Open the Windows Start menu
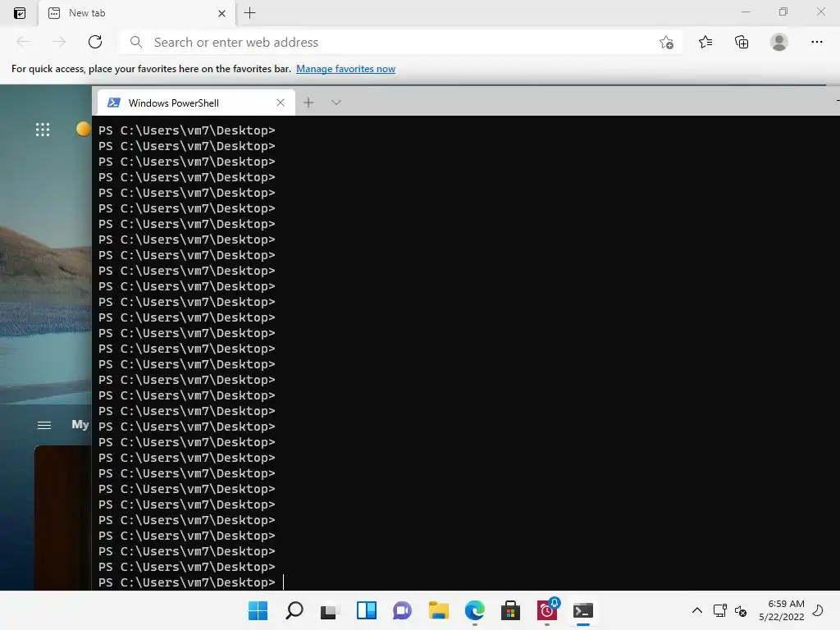This screenshot has width=840, height=630. (258, 610)
